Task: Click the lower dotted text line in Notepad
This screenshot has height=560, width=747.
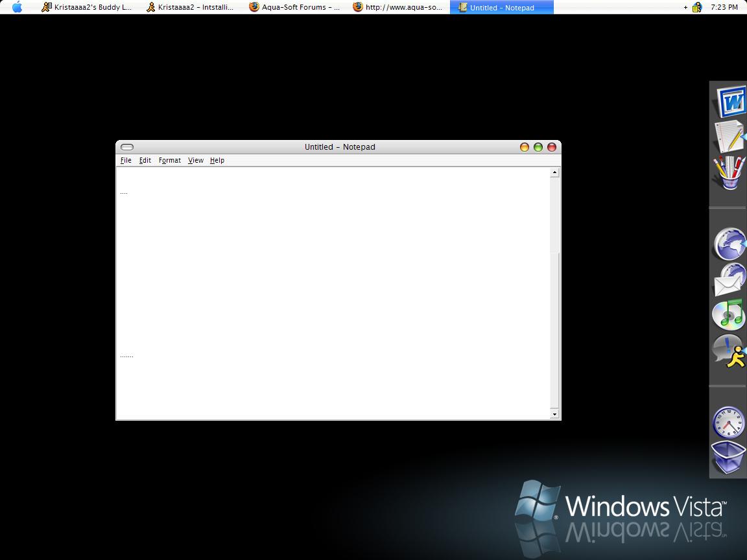Action: [126, 356]
